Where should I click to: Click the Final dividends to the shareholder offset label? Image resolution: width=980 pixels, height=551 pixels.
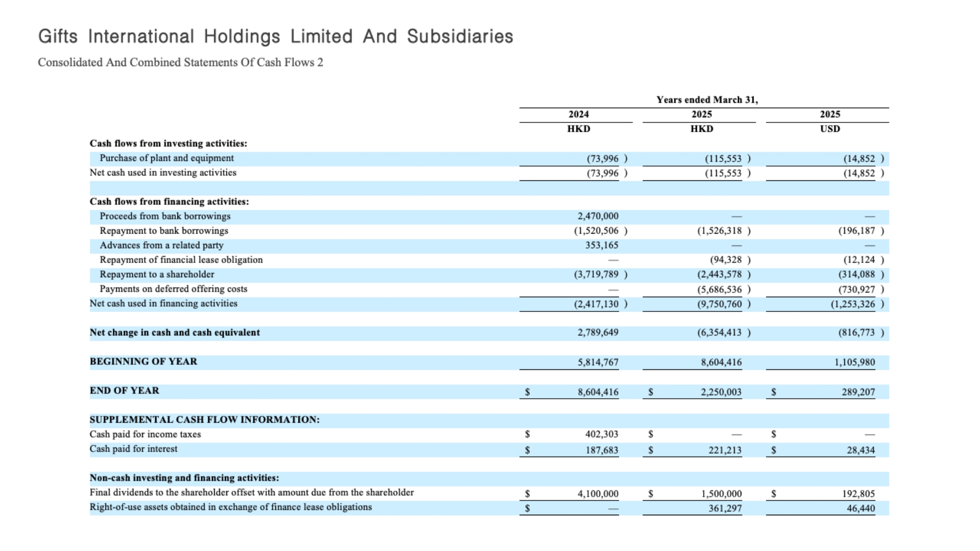coord(252,493)
